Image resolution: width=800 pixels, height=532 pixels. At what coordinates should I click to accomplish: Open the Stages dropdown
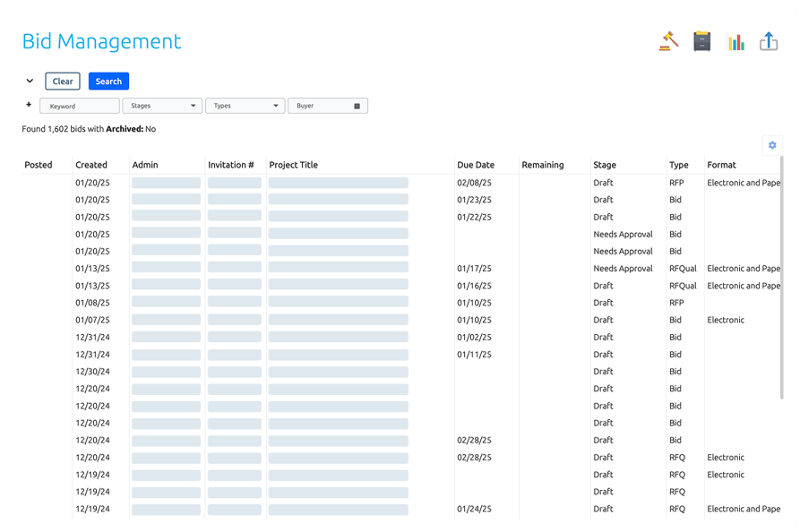(x=162, y=106)
